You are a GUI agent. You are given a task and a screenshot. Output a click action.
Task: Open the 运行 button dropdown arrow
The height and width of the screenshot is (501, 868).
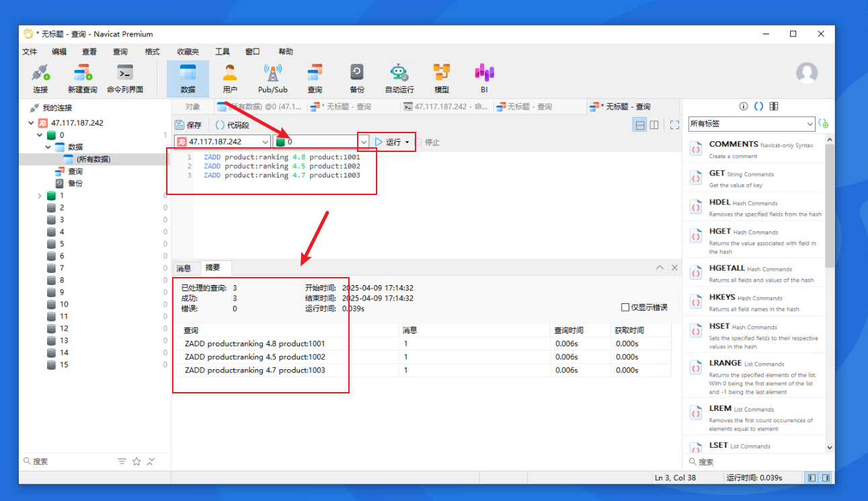[407, 142]
